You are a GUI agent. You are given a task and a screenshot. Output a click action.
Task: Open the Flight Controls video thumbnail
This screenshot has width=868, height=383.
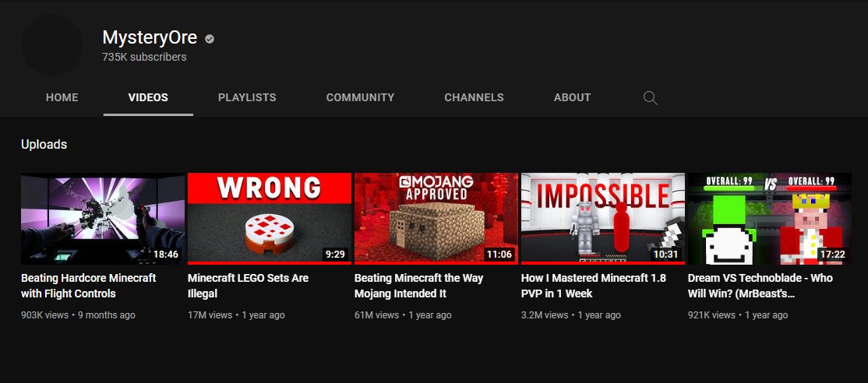coord(103,219)
